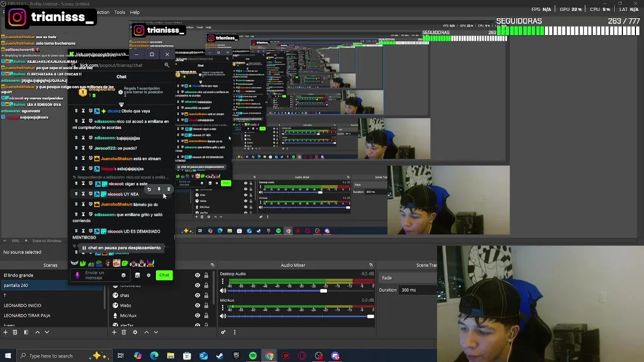Pop out the Sources dock icon

tap(212, 265)
